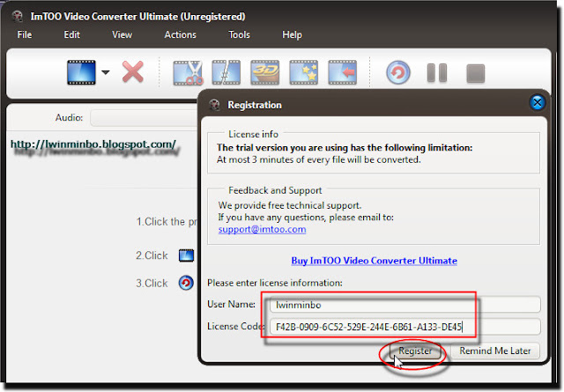Click the Remind Me Later button
The width and height of the screenshot is (564, 392).
point(495,351)
